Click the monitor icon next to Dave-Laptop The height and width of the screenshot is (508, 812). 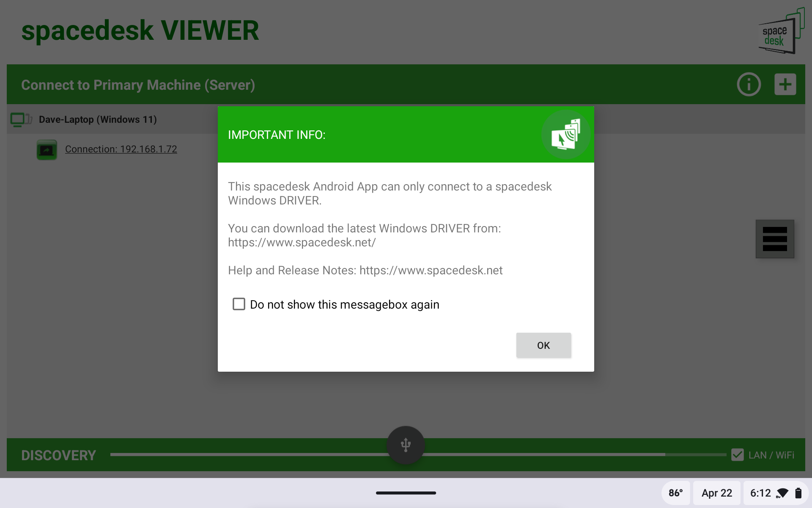coord(21,119)
